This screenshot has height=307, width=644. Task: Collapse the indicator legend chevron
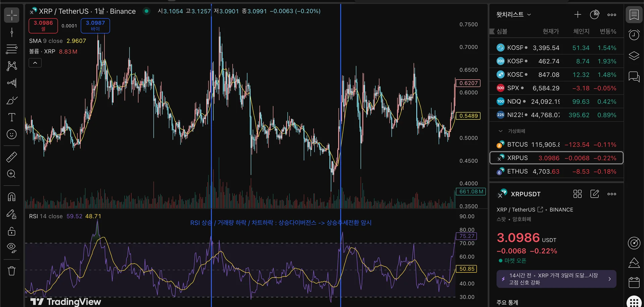click(x=35, y=63)
